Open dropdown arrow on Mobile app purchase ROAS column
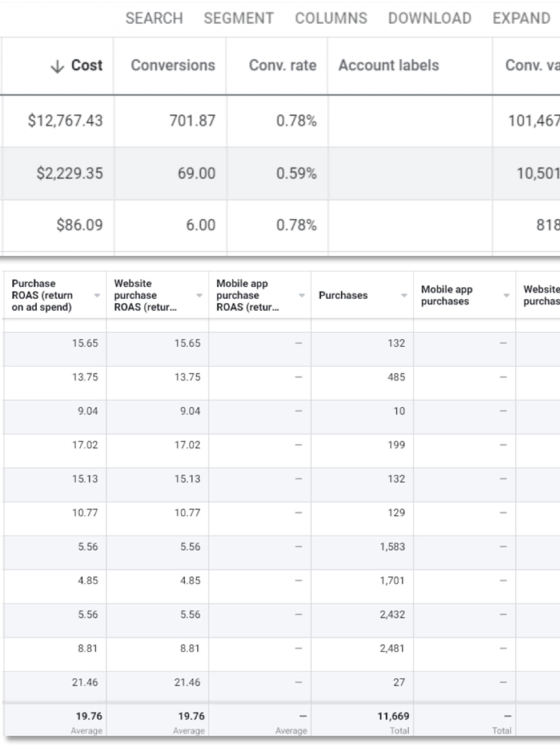Viewport: 560px width, 747px height. click(302, 296)
